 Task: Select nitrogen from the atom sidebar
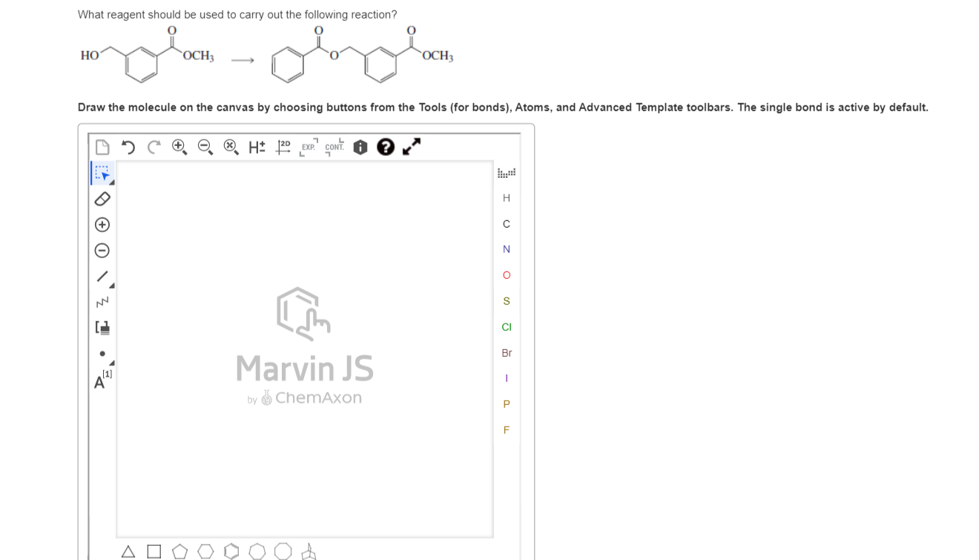click(x=507, y=249)
